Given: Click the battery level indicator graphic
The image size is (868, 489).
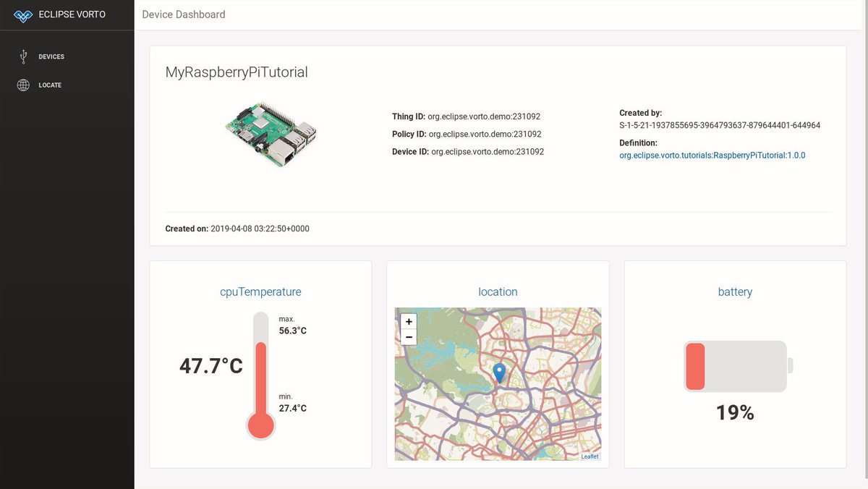Looking at the screenshot, I should 734,366.
